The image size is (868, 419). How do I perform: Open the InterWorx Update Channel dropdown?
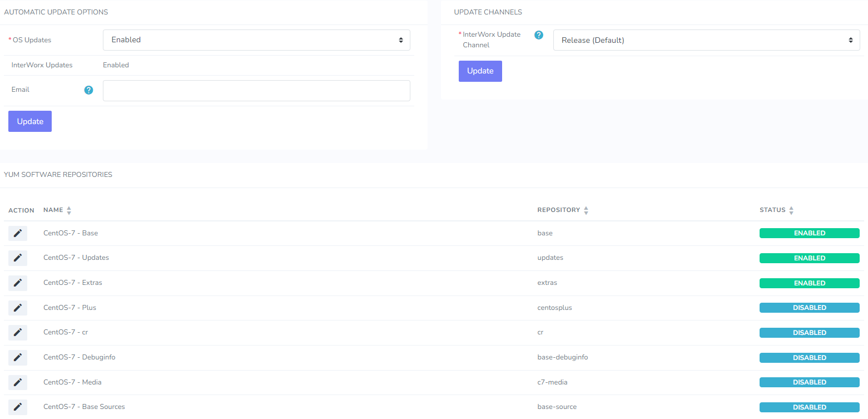point(706,40)
